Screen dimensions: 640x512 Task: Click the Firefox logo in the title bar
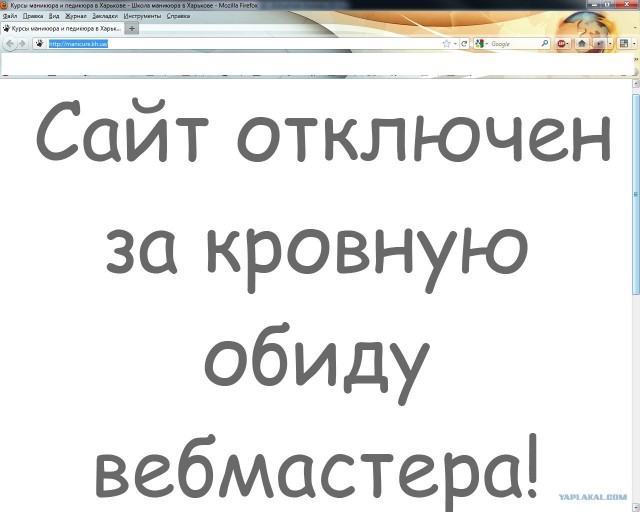click(4, 4)
